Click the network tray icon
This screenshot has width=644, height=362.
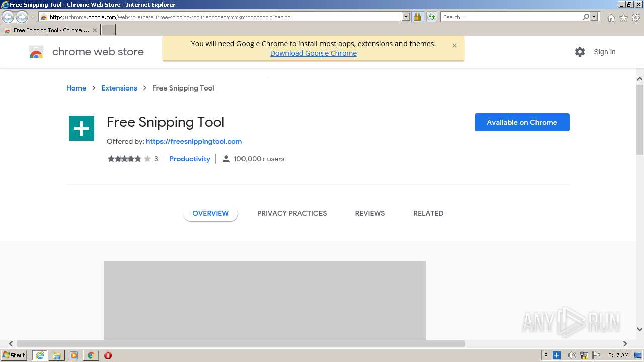(584, 355)
